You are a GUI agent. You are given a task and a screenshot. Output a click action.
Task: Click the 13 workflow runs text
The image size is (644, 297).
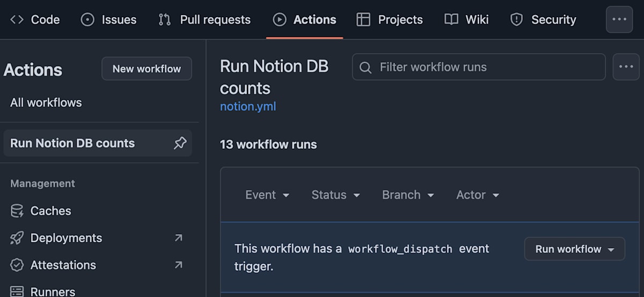[268, 144]
